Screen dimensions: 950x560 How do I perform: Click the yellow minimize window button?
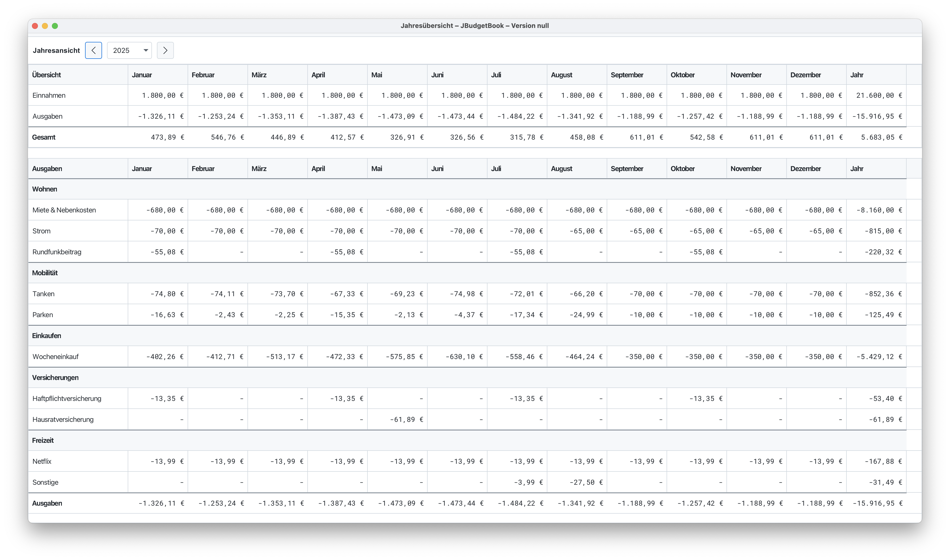click(45, 26)
